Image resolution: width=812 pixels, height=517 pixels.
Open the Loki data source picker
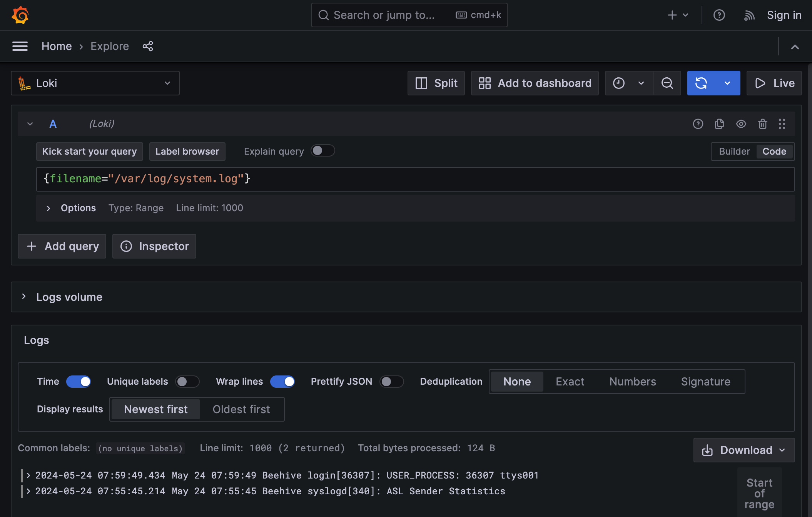[x=95, y=83]
